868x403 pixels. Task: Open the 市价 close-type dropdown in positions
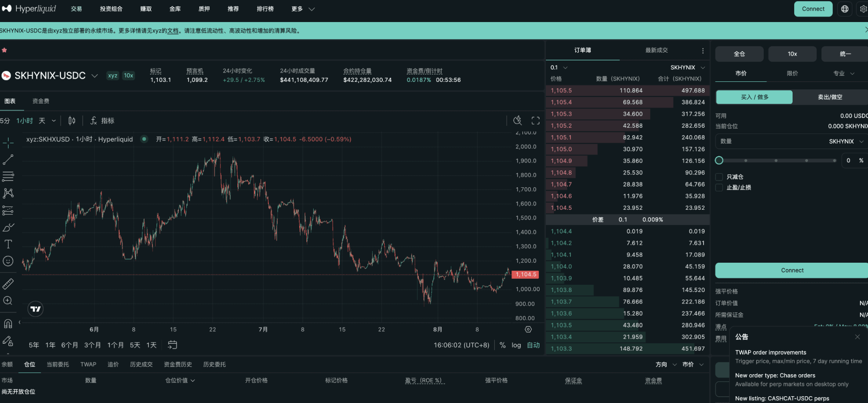(693, 364)
